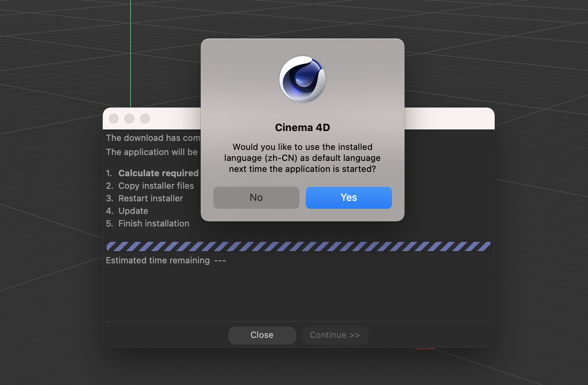Click the disabled Continue >> button

[x=335, y=335]
